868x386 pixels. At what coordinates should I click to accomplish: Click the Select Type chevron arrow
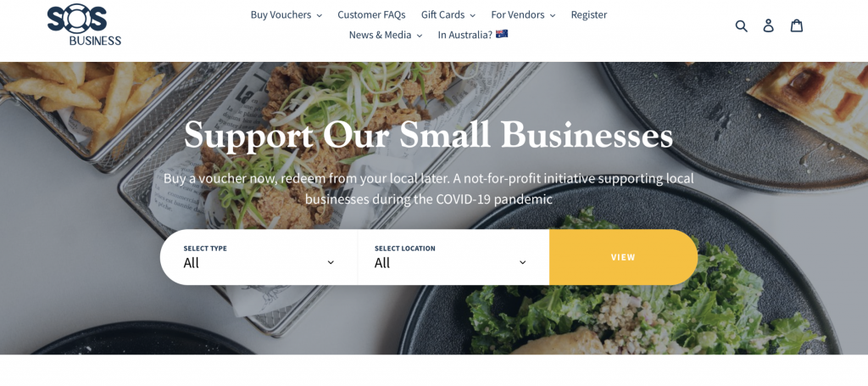[x=331, y=262]
